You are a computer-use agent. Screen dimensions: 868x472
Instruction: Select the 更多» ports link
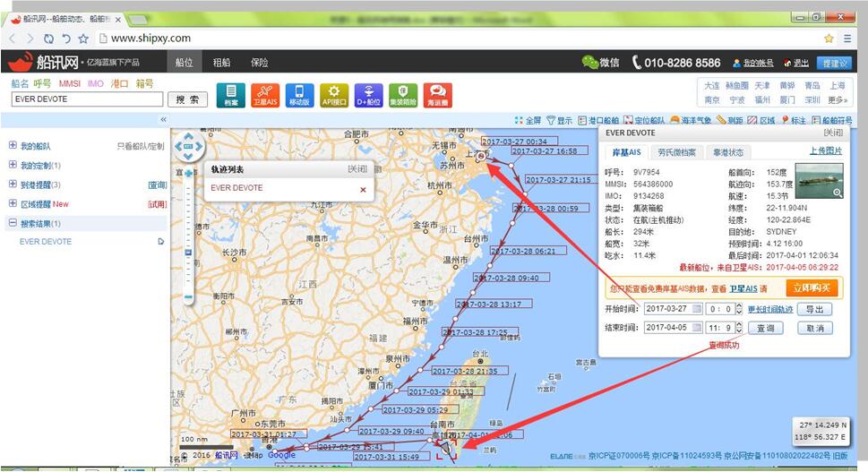coord(838,100)
